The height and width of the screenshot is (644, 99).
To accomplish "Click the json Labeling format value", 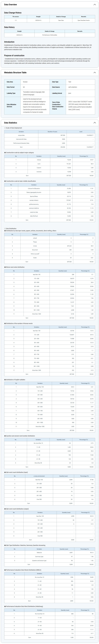I will click(70, 93).
